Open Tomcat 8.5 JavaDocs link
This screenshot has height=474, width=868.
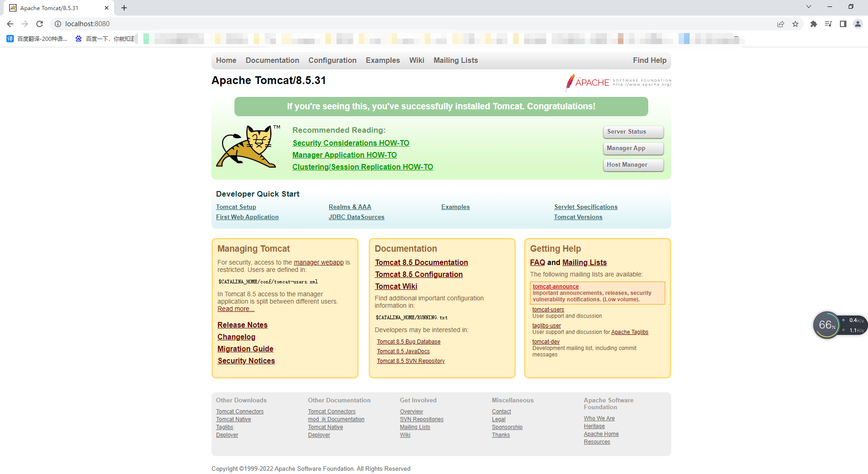coord(403,351)
